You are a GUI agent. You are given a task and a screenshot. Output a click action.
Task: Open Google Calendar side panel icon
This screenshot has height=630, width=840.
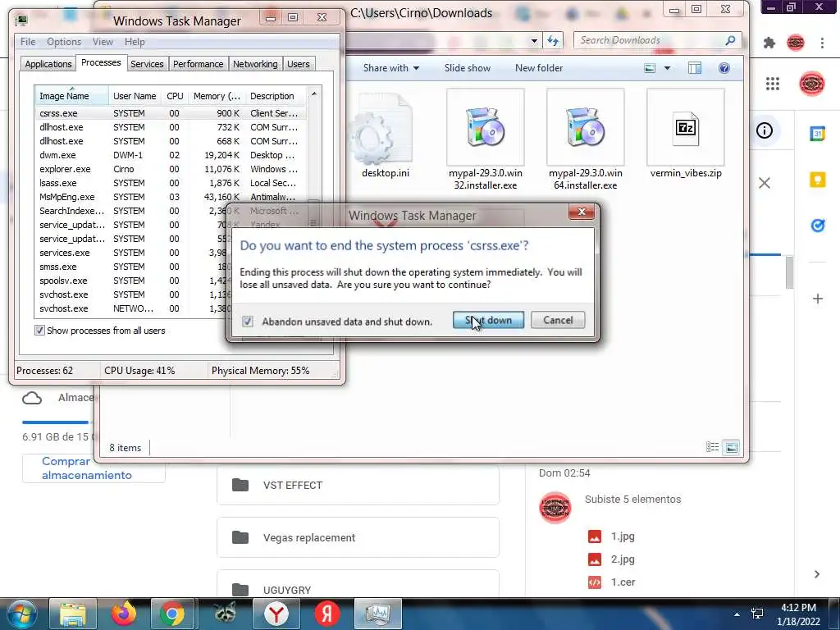click(818, 134)
